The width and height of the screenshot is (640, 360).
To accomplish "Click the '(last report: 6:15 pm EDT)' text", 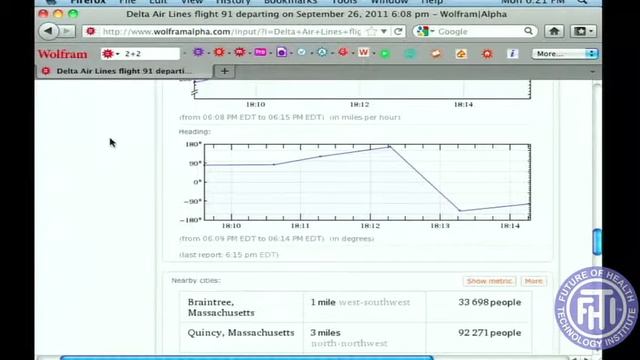I will 229,254.
